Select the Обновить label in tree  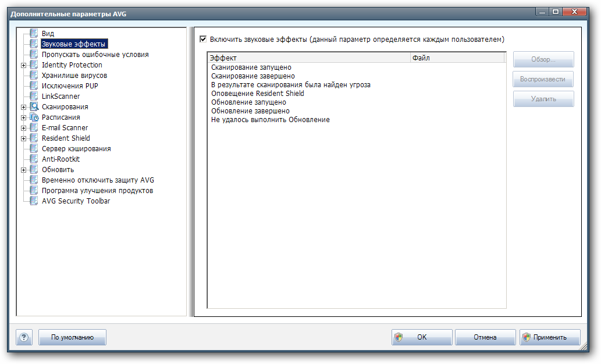click(58, 170)
